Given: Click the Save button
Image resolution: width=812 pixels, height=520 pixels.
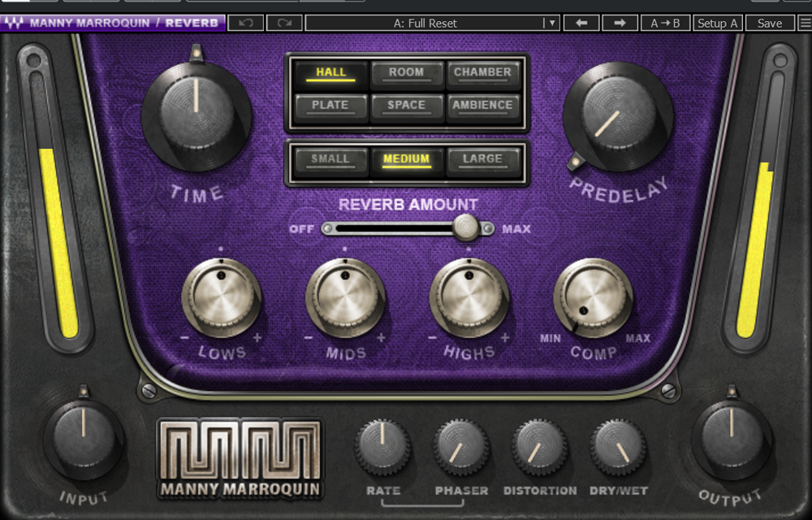Looking at the screenshot, I should 770,24.
